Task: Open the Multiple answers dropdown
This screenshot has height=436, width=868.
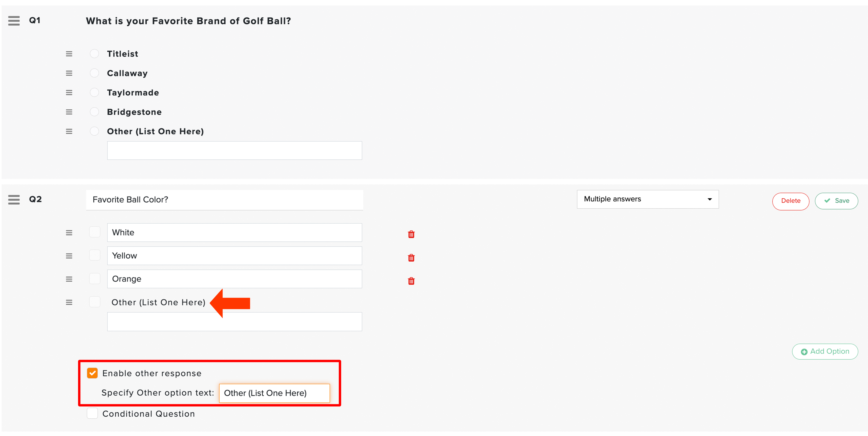Action: pos(648,199)
